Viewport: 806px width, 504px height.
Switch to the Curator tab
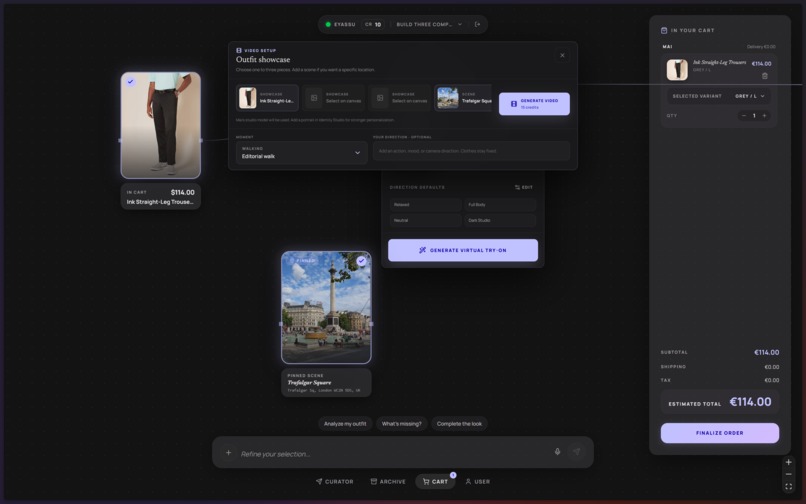click(x=334, y=481)
